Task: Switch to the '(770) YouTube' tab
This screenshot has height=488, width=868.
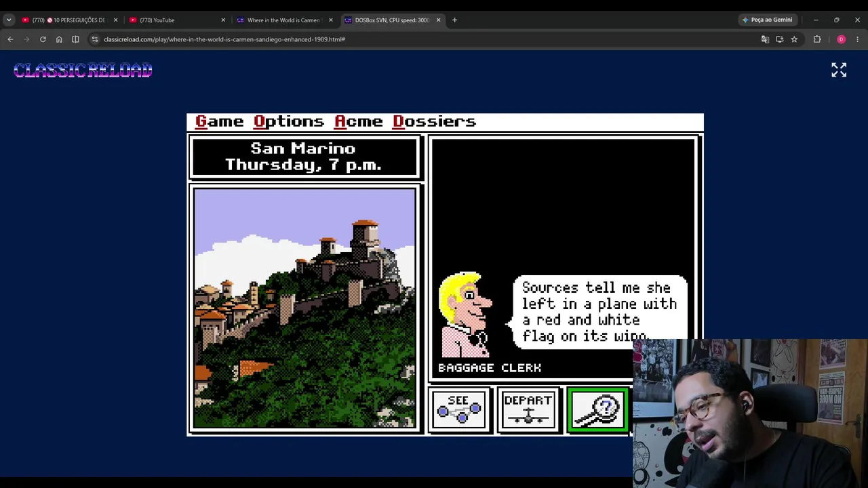Action: [176, 20]
